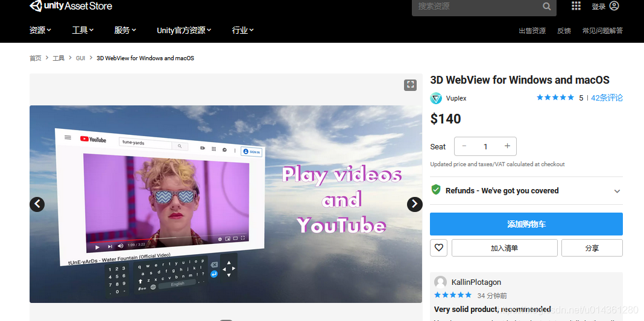
Task: Open the apps grid icon
Action: [576, 6]
